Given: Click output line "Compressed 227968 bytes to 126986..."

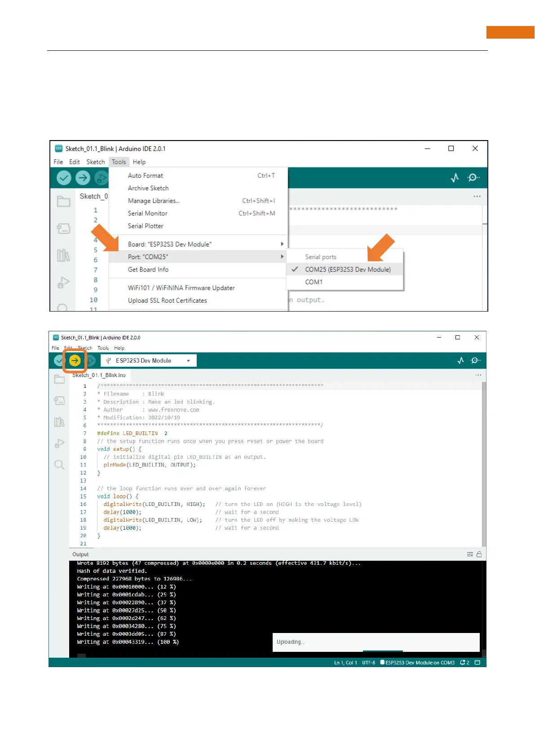Looking at the screenshot, I should pos(134,579).
